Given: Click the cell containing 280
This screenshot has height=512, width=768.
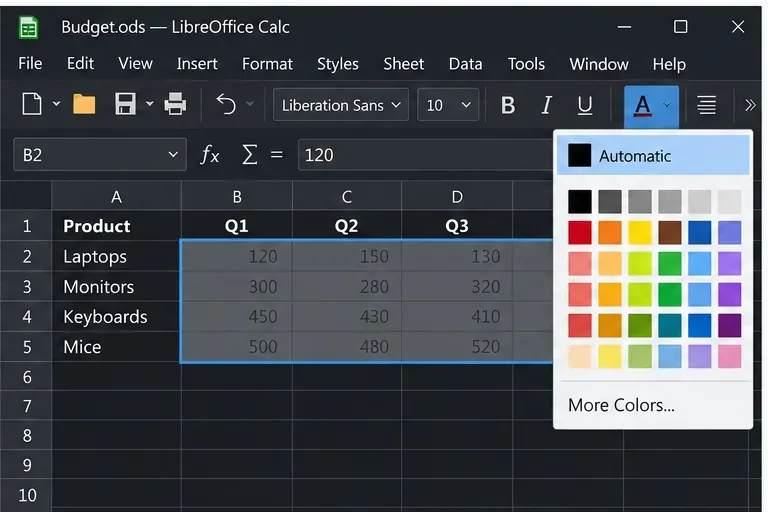Looking at the screenshot, I should [x=347, y=286].
